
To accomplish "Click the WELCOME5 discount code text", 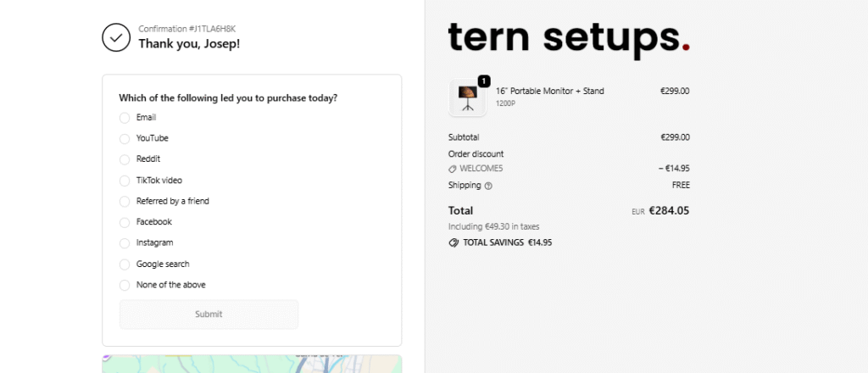I will click(x=481, y=169).
